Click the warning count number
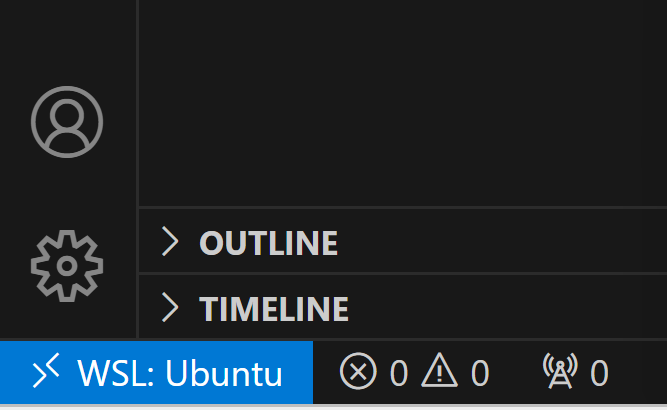 (x=480, y=374)
